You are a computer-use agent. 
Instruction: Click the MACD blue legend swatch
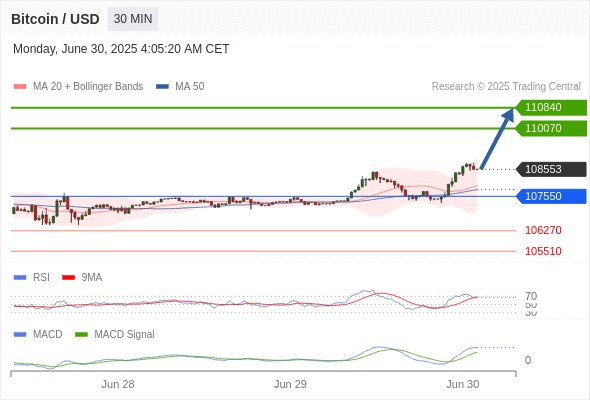[20, 335]
